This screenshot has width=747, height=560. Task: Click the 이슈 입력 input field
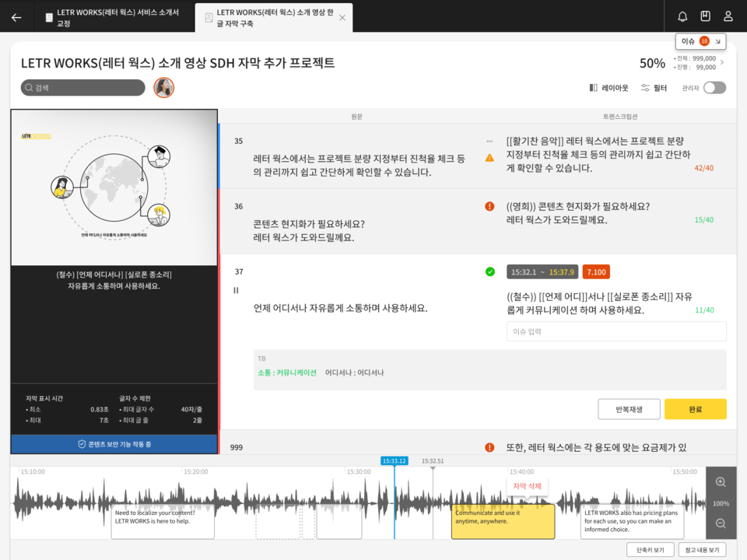pyautogui.click(x=615, y=331)
